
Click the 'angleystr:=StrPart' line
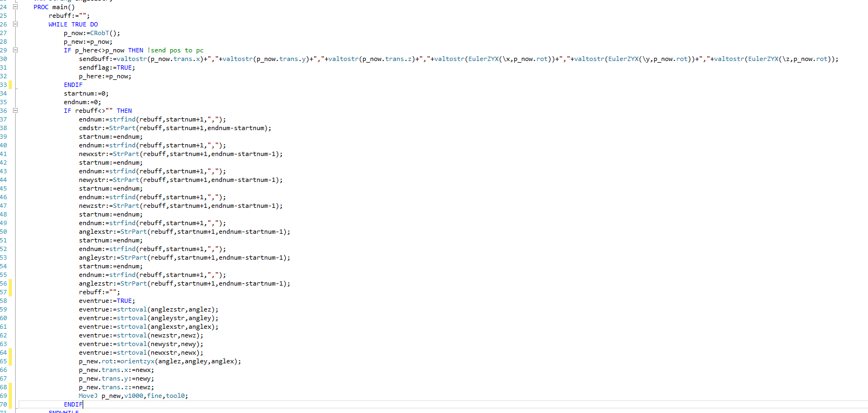[x=185, y=258]
